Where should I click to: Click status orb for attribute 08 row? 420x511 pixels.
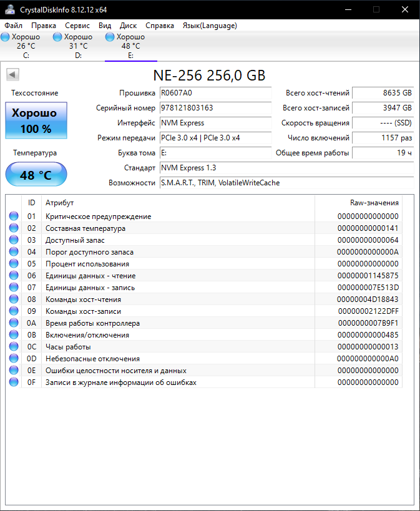coord(14,299)
